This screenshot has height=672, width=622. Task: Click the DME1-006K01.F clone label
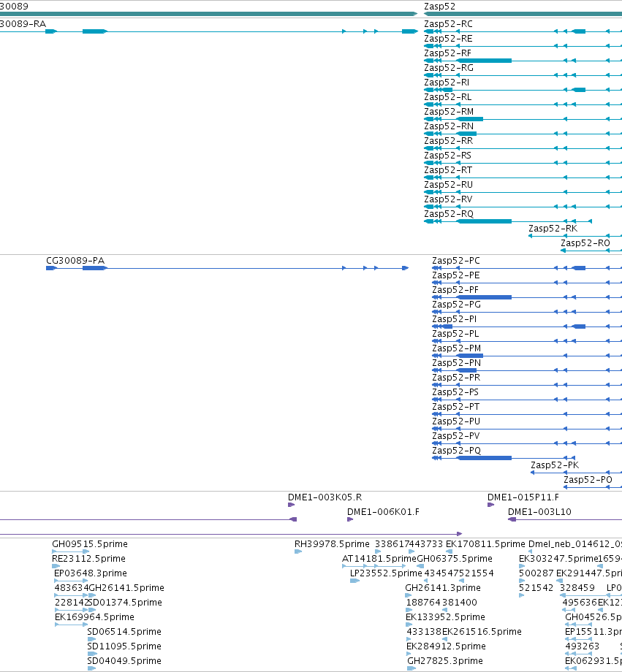point(383,512)
